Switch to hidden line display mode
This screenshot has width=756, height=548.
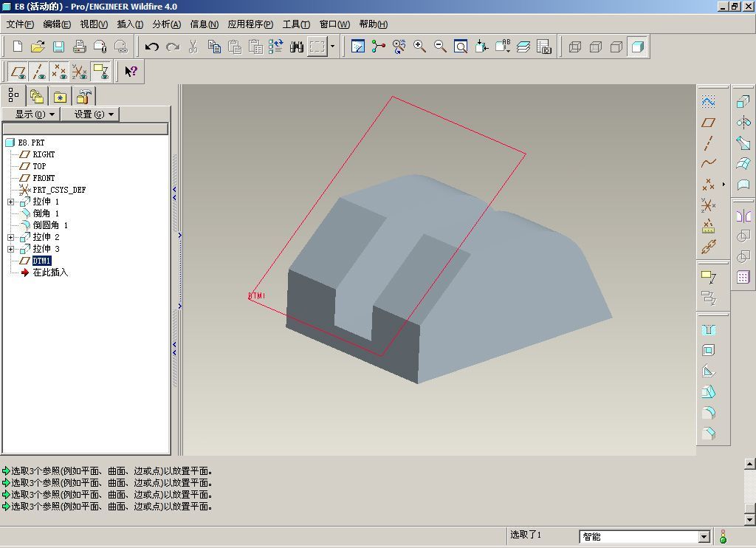coord(596,47)
